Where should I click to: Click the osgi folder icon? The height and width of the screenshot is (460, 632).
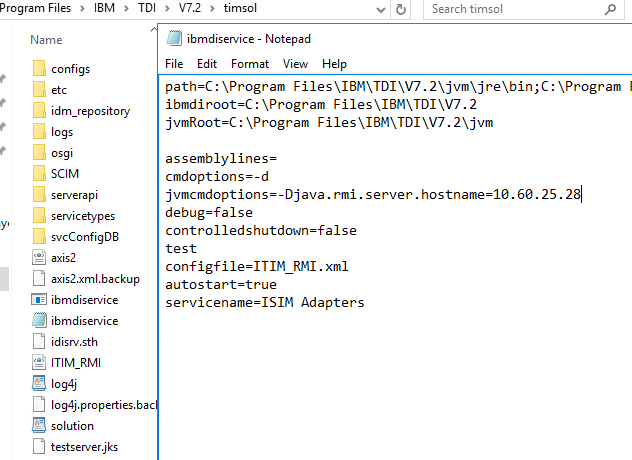click(39, 152)
